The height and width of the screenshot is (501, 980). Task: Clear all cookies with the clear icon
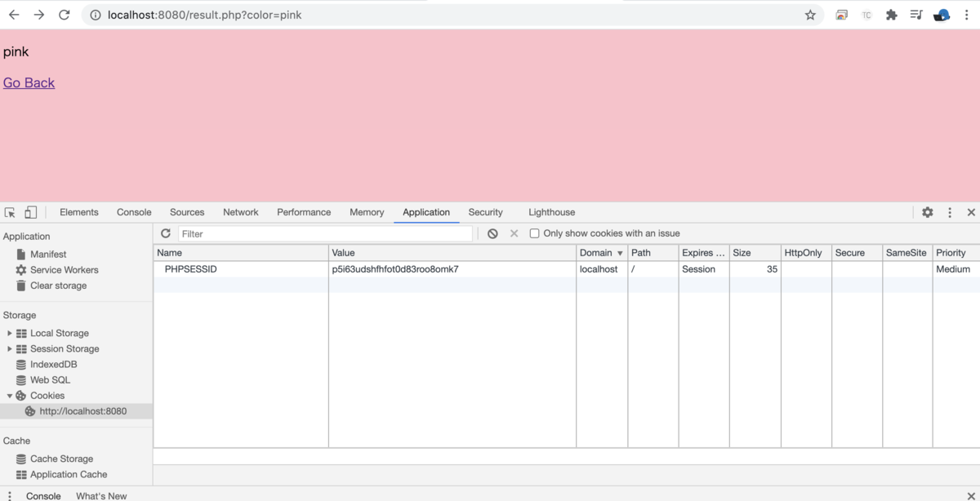[x=492, y=233]
